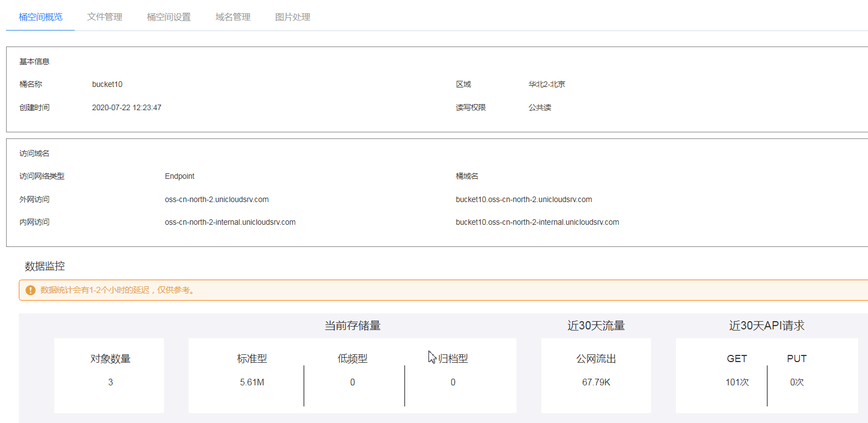Switch to the 文件管理 tab
The height and width of the screenshot is (423, 868).
[x=105, y=17]
